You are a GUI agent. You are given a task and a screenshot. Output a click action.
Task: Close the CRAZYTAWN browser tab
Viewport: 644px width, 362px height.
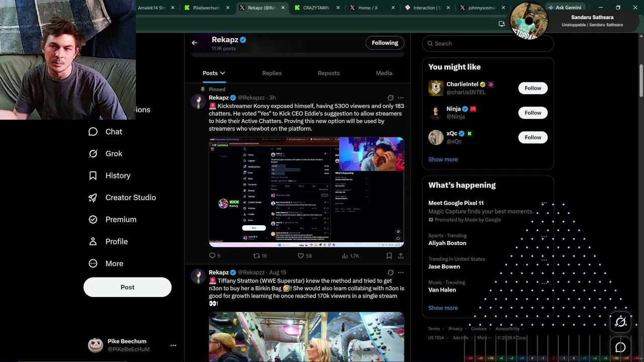coord(338,8)
